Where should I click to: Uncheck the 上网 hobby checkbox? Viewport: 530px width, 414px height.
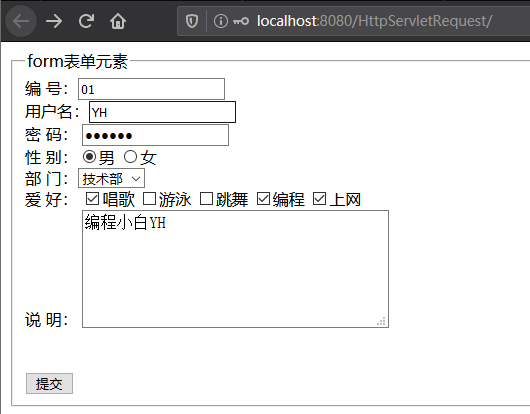click(x=319, y=199)
